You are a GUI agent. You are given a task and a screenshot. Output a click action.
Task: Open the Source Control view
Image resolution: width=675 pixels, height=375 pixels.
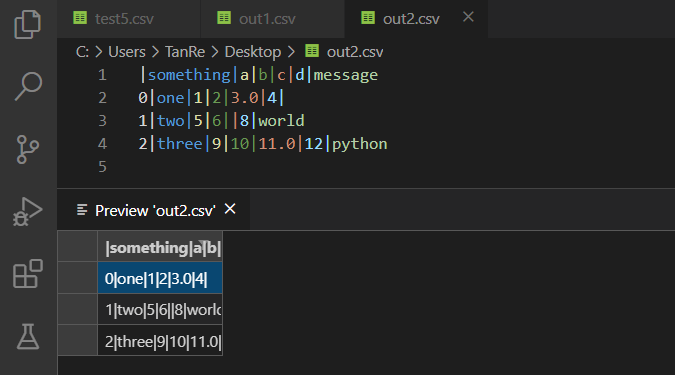tap(28, 149)
